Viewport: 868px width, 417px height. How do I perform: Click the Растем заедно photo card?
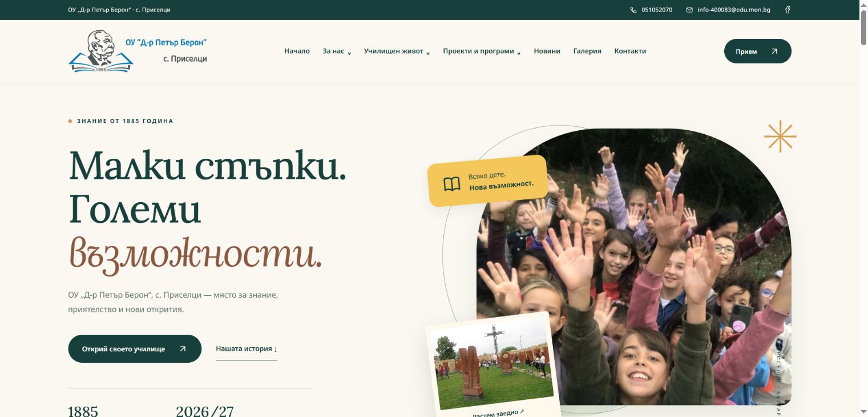pos(494,367)
